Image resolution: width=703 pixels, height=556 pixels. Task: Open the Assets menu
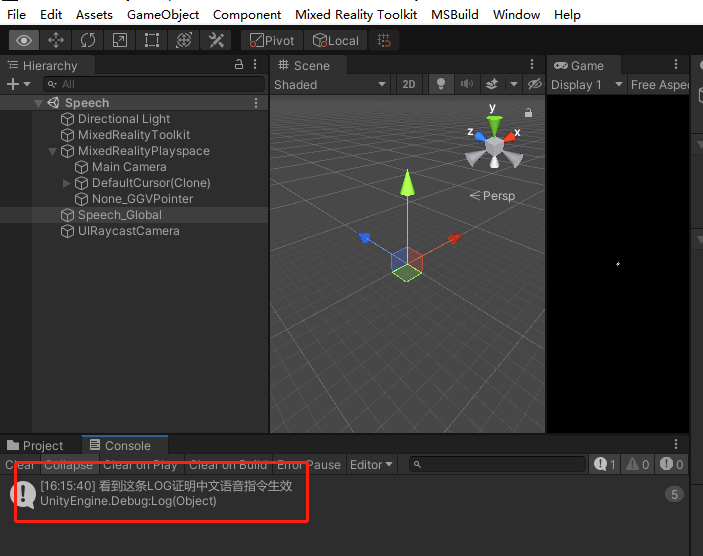(94, 15)
